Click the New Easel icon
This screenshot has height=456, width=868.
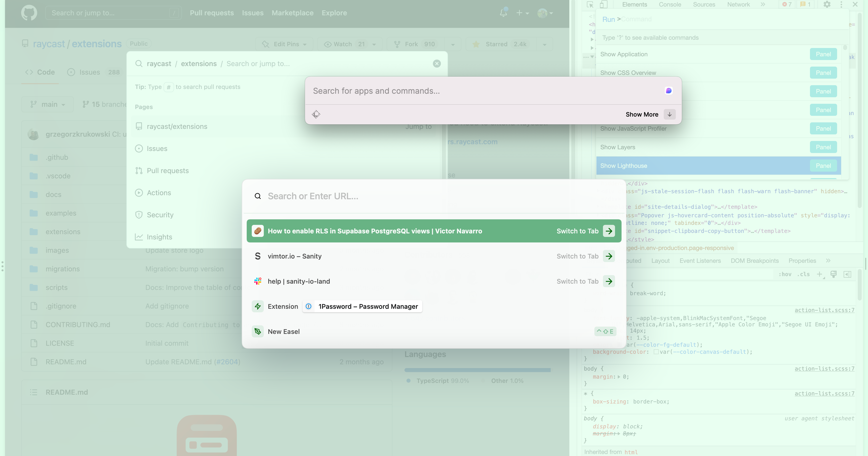point(258,331)
